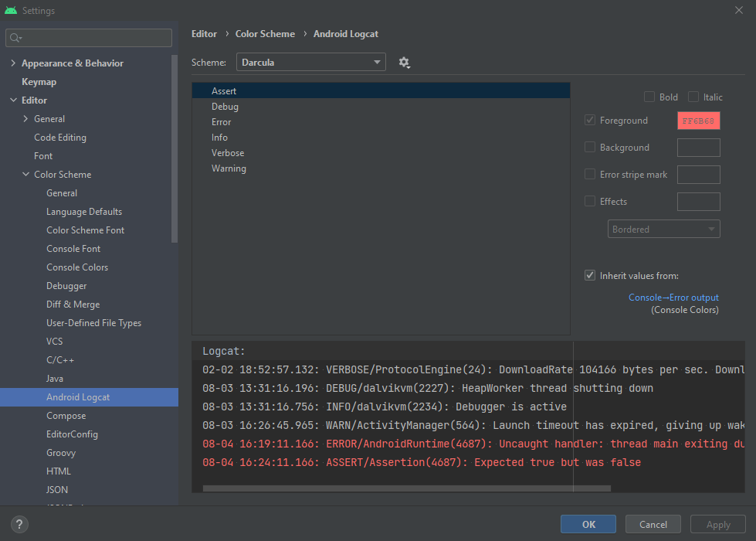Follow the Console→Error output link
The height and width of the screenshot is (541, 756).
point(673,298)
